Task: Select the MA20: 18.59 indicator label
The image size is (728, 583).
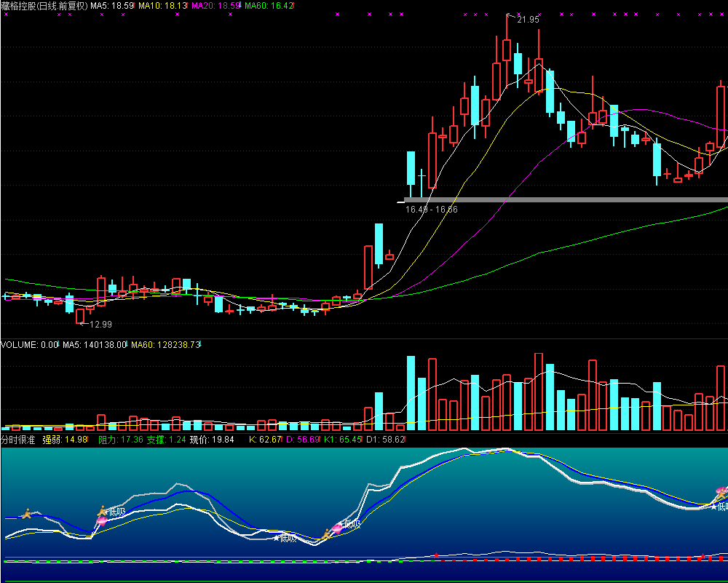Action: pyautogui.click(x=216, y=6)
